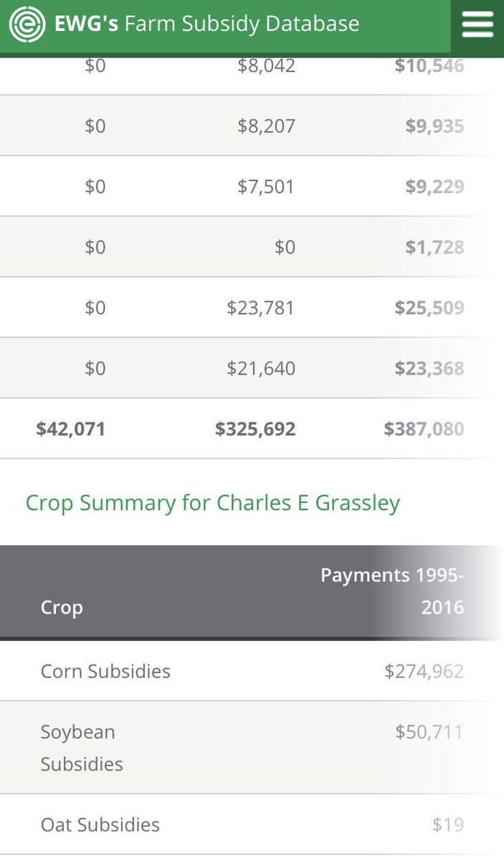Click the $23,781 table cell
The width and height of the screenshot is (504, 861).
[x=261, y=308]
